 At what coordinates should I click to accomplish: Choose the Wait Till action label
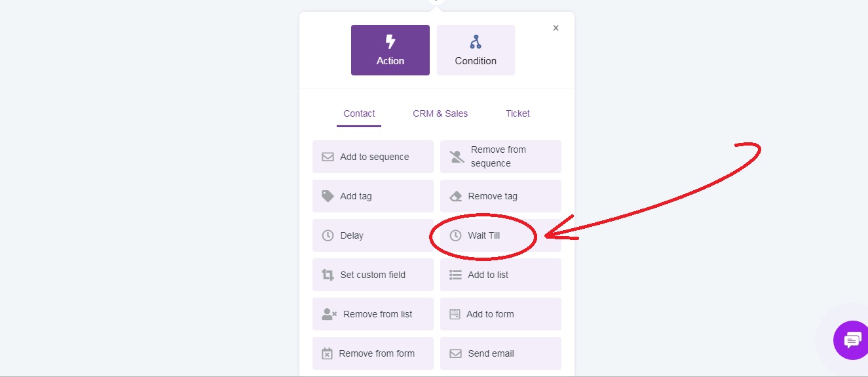pyautogui.click(x=484, y=235)
